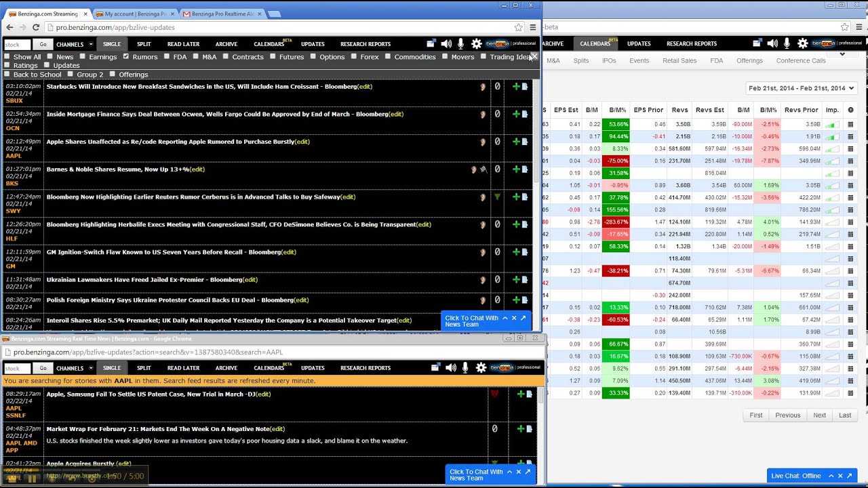Expand the chevron tab under the Benzinga logo
Viewport: 868px width, 488px height.
842,54
